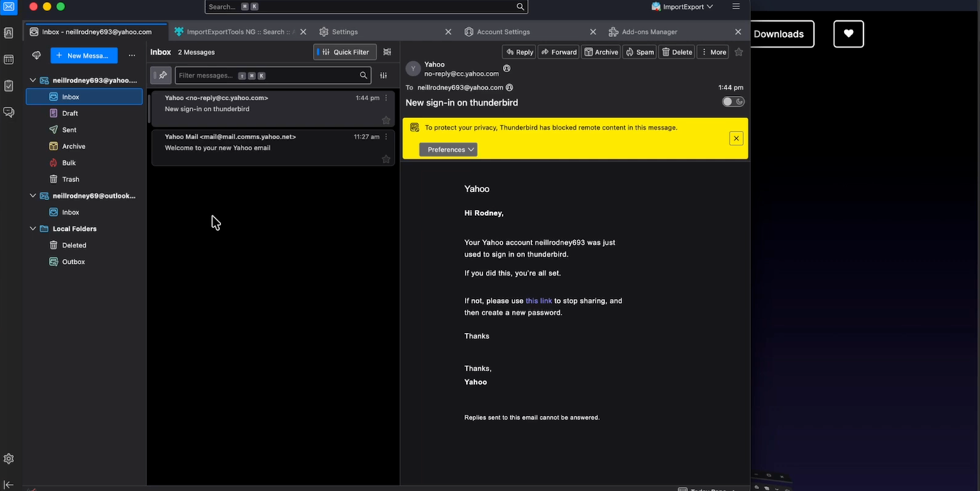
Task: Select the Trash folder
Action: (x=70, y=179)
